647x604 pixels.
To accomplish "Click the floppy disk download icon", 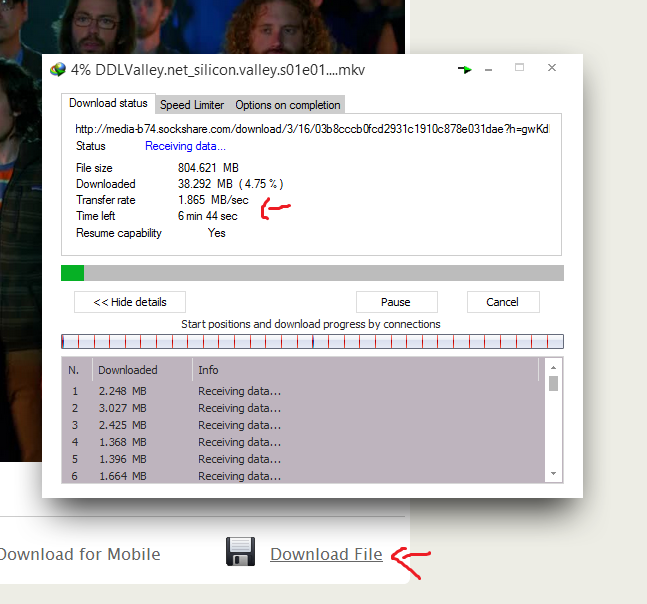I will (241, 553).
